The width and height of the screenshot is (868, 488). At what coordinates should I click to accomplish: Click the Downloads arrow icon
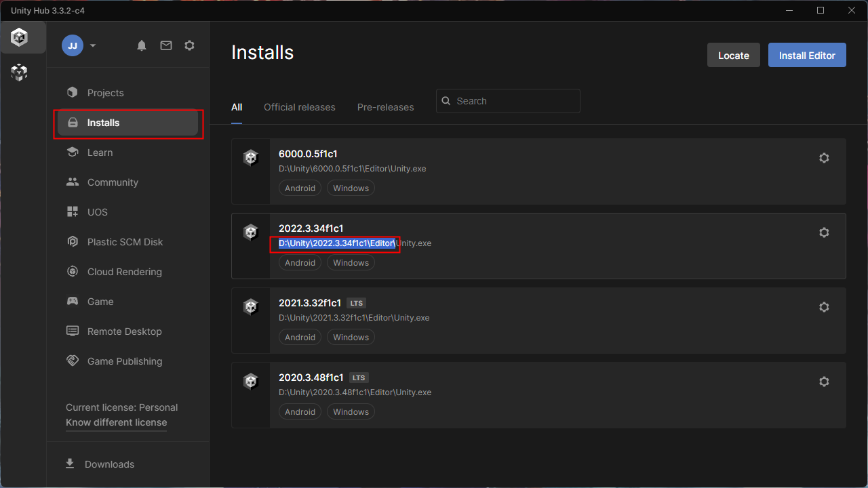coord(70,464)
